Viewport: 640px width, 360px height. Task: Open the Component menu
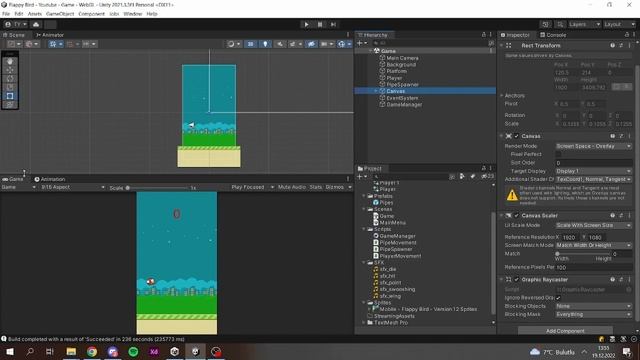[x=91, y=14]
